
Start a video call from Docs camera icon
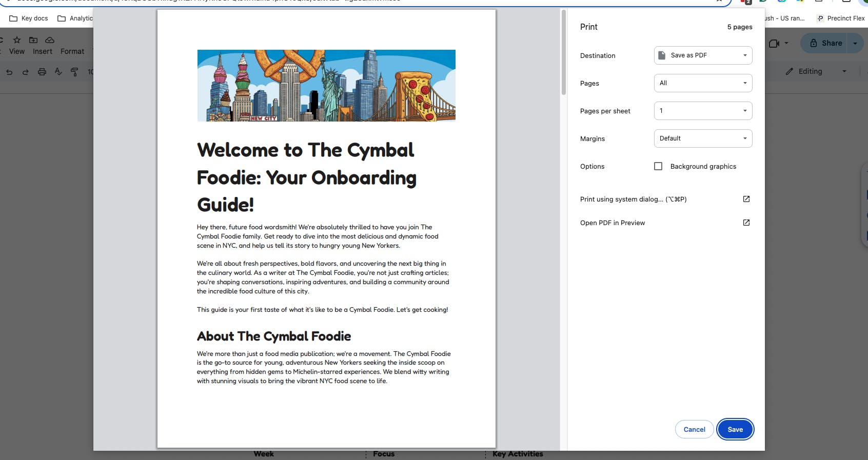pos(774,44)
